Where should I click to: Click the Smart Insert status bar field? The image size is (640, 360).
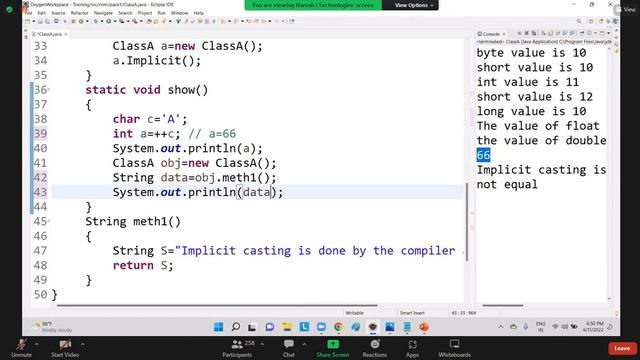412,313
